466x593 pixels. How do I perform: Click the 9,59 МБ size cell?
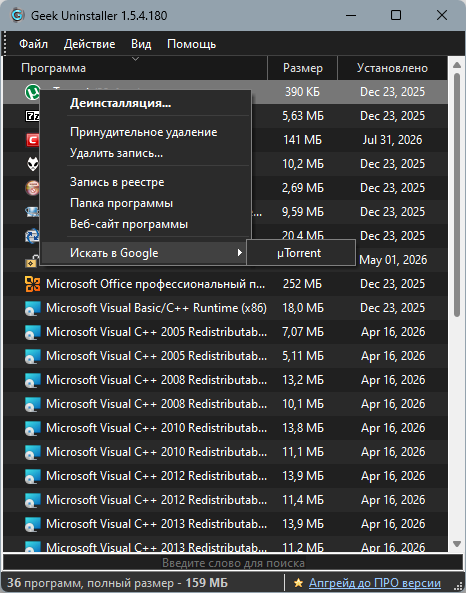click(303, 212)
